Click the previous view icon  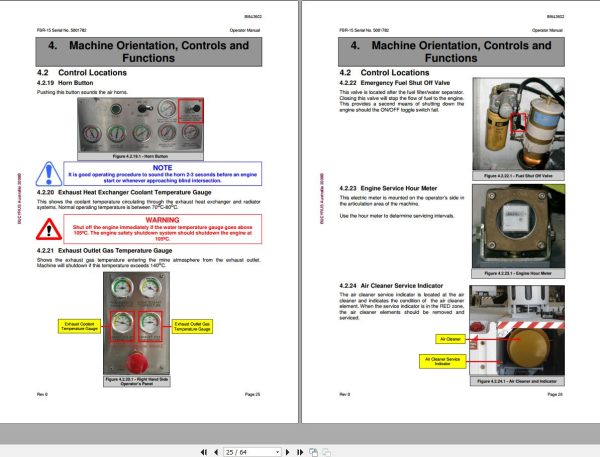[313, 452]
